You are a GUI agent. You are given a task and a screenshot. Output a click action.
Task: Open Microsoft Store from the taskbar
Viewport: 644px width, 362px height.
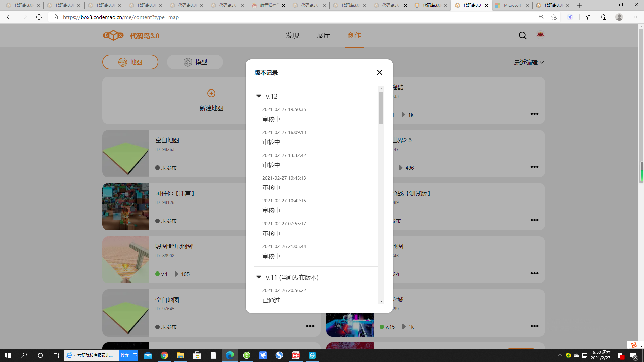coord(197,355)
